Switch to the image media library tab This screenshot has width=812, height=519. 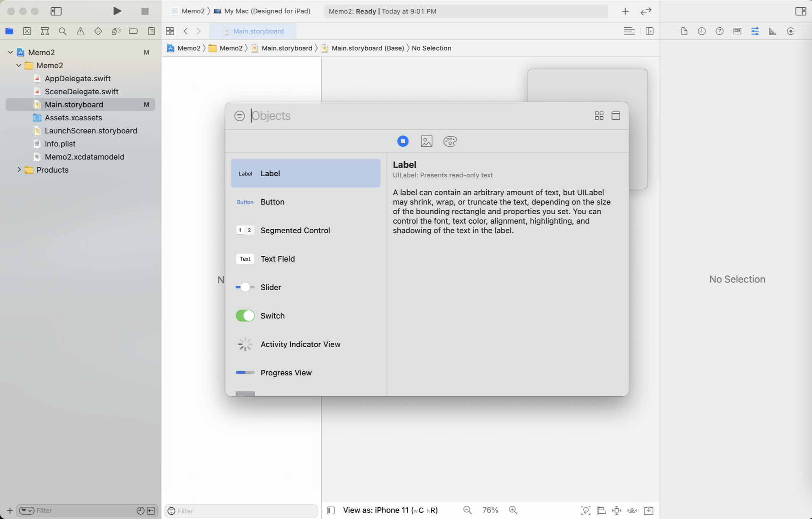click(x=426, y=141)
